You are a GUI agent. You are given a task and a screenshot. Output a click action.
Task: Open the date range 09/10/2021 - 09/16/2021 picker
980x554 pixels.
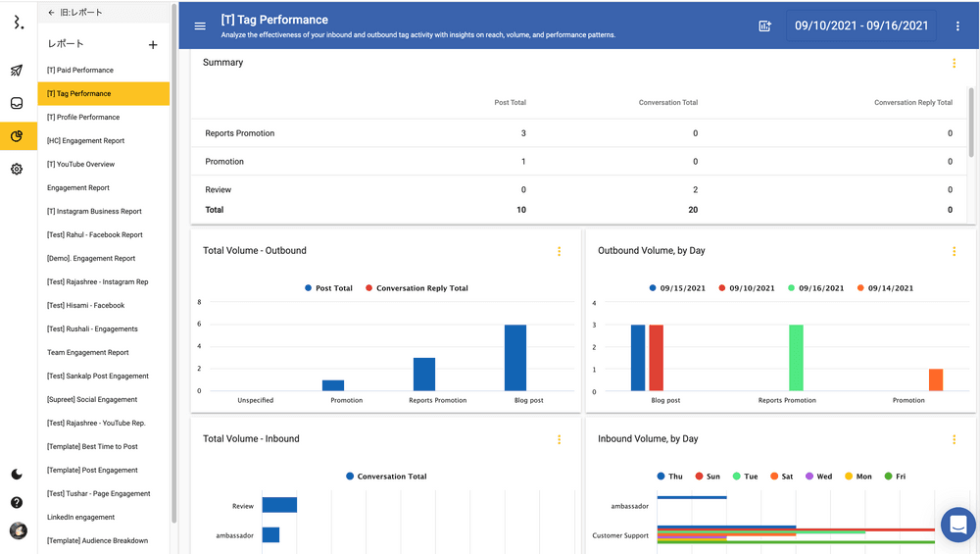[x=860, y=26]
